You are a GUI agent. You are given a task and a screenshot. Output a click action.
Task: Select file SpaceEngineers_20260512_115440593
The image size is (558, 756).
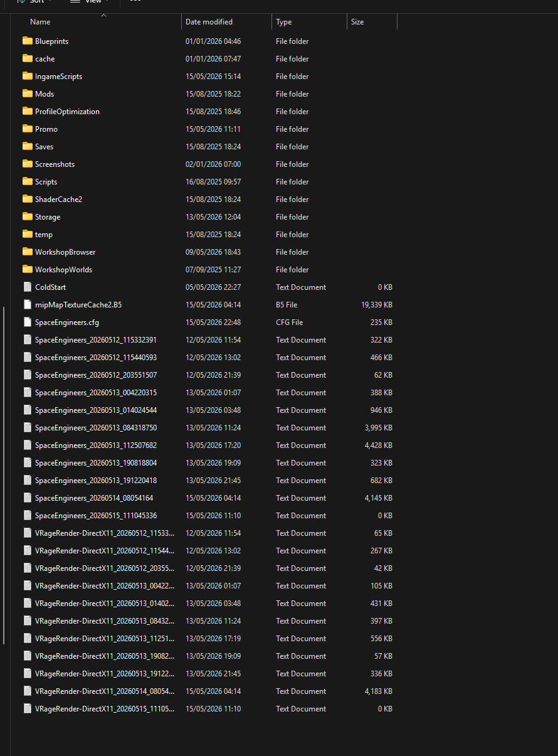(96, 357)
